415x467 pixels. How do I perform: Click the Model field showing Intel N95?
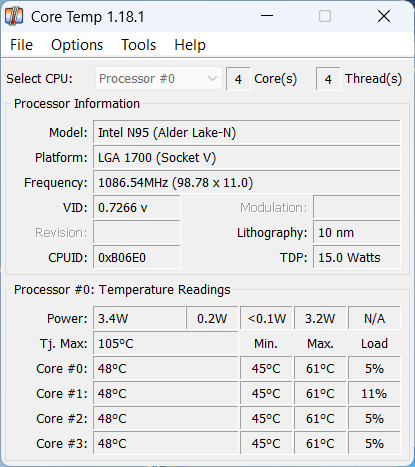pos(247,133)
